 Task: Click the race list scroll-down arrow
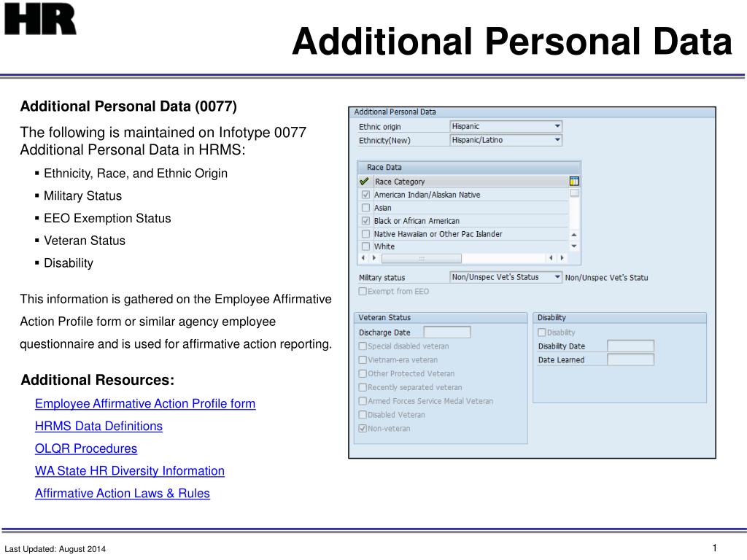click(x=574, y=246)
